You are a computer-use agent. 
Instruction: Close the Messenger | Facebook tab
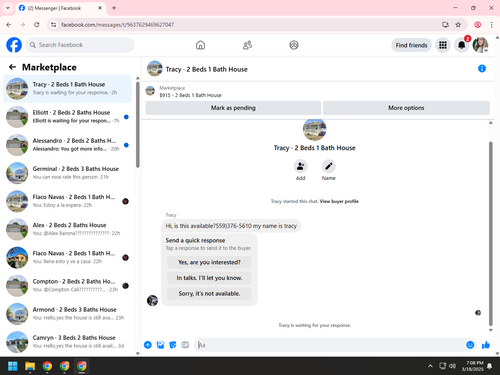click(100, 8)
